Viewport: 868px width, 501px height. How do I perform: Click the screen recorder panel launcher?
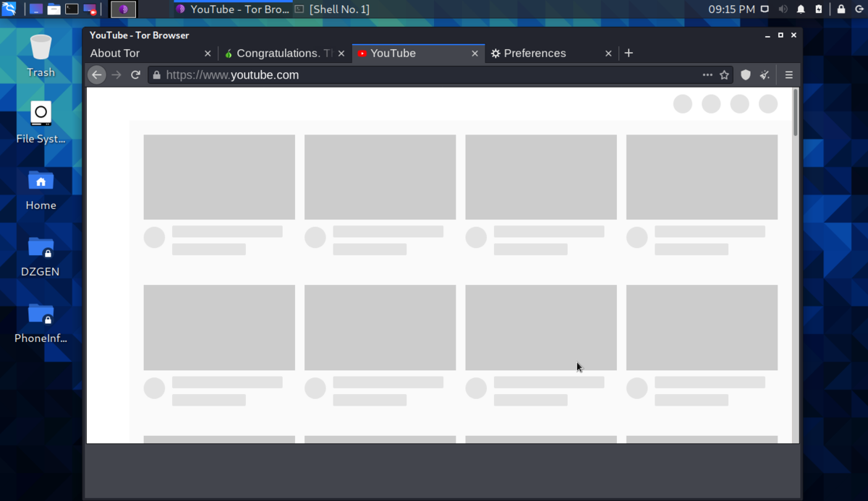pyautogui.click(x=90, y=9)
